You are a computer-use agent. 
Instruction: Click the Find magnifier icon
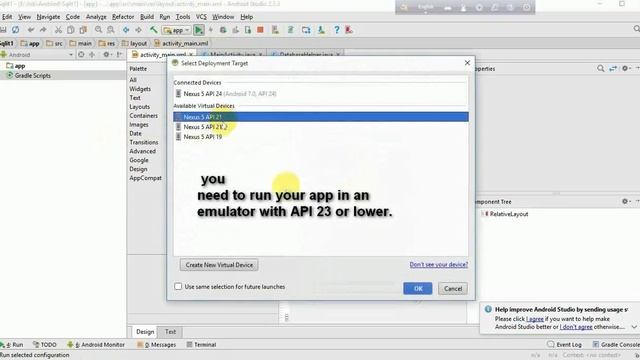click(98, 30)
